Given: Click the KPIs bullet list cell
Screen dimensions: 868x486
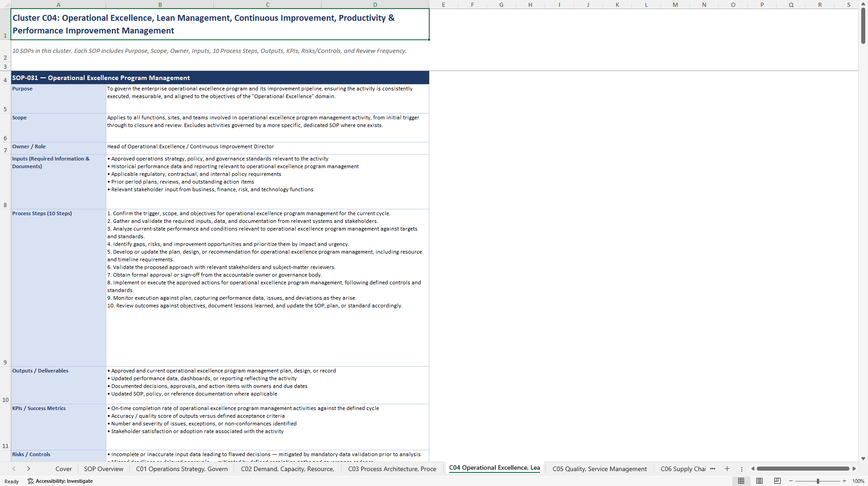Looking at the screenshot, I should coord(267,427).
